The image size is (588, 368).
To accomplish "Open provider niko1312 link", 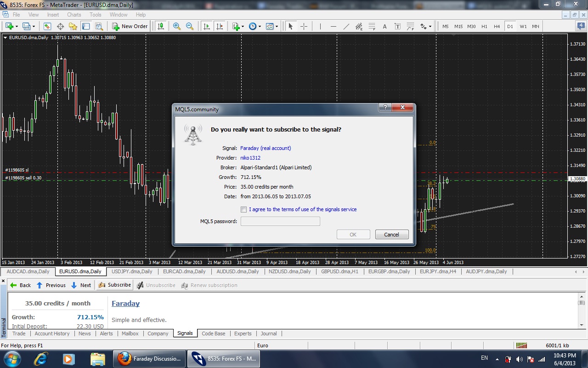I will click(x=250, y=158).
